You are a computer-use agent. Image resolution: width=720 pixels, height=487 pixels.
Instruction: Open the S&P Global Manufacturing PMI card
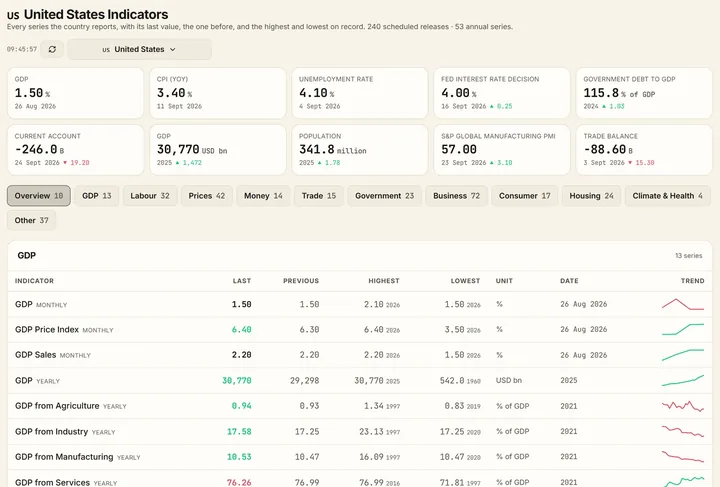pyautogui.click(x=502, y=150)
